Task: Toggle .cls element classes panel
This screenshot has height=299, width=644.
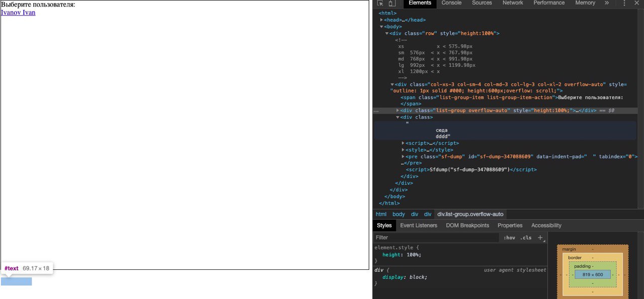Action: [526, 238]
